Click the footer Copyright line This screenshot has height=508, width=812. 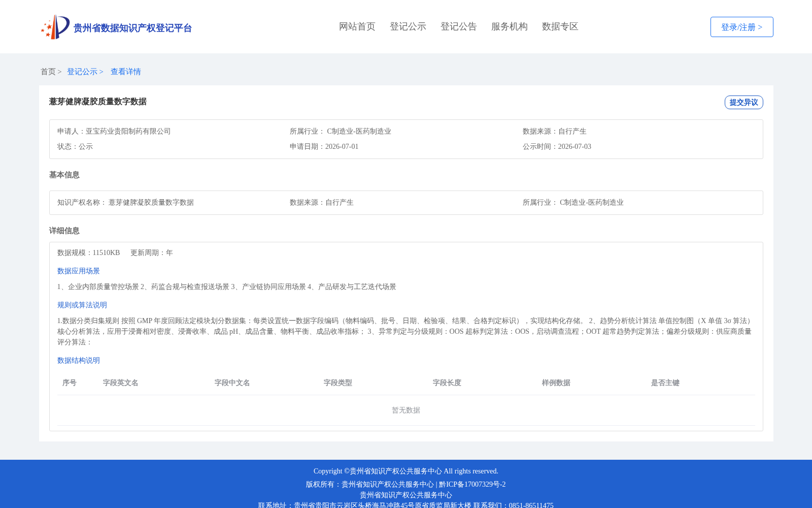pos(406,471)
